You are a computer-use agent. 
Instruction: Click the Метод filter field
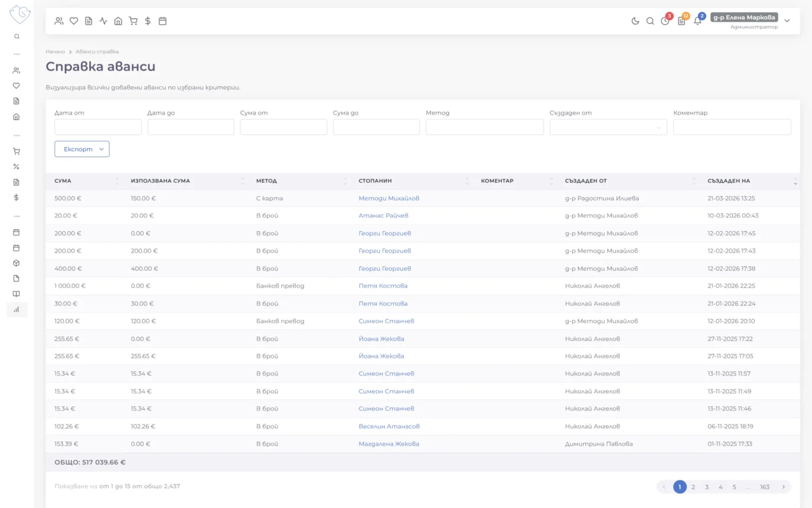coord(485,127)
